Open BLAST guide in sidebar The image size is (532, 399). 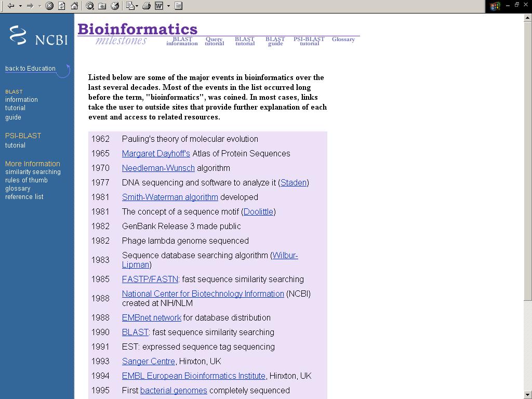click(x=13, y=117)
